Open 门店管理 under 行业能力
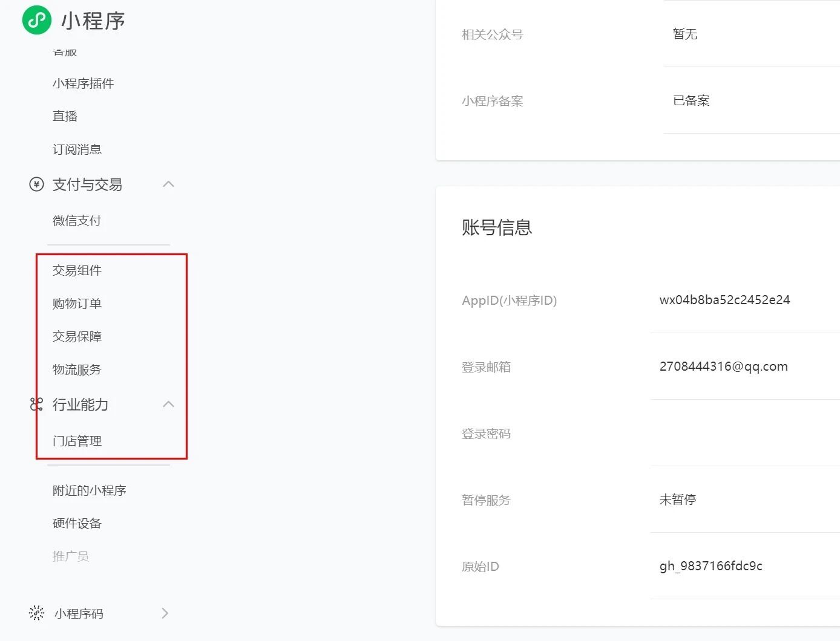This screenshot has height=641, width=840. [77, 441]
